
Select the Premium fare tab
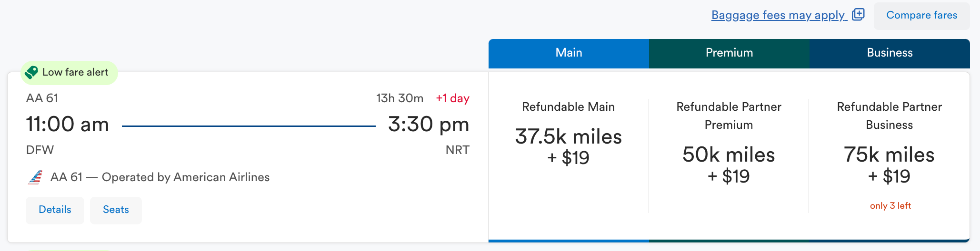click(x=729, y=53)
